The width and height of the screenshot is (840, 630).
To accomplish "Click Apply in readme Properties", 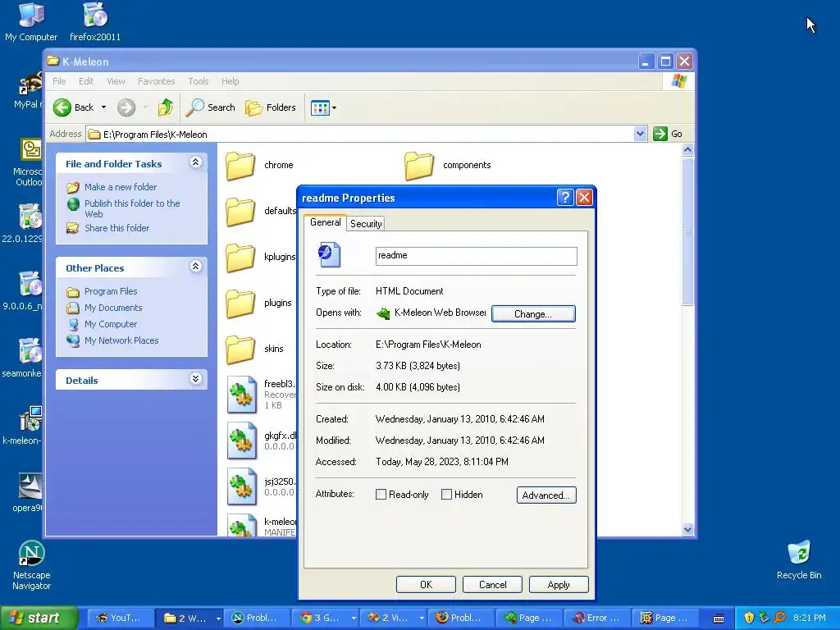I will click(x=559, y=584).
